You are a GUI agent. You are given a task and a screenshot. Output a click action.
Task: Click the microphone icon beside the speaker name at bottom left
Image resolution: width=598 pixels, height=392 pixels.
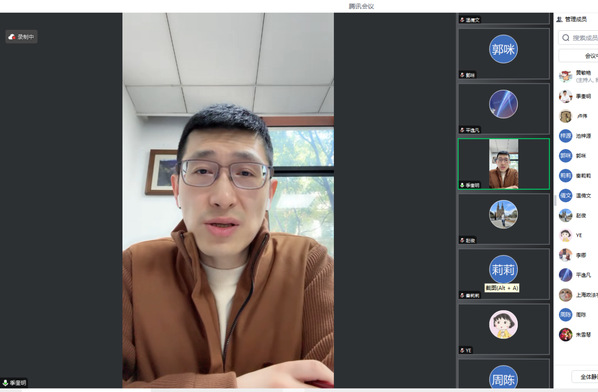coord(5,382)
